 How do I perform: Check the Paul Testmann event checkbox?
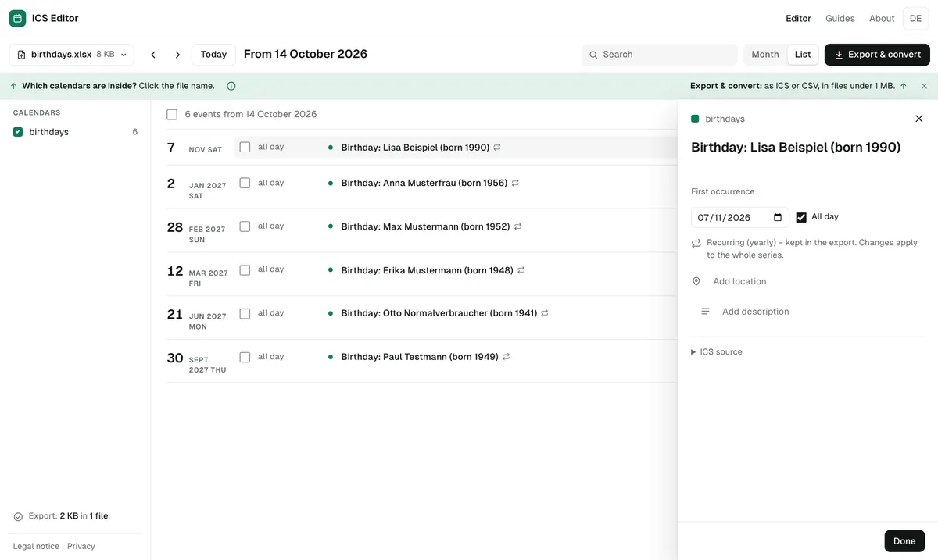[245, 357]
